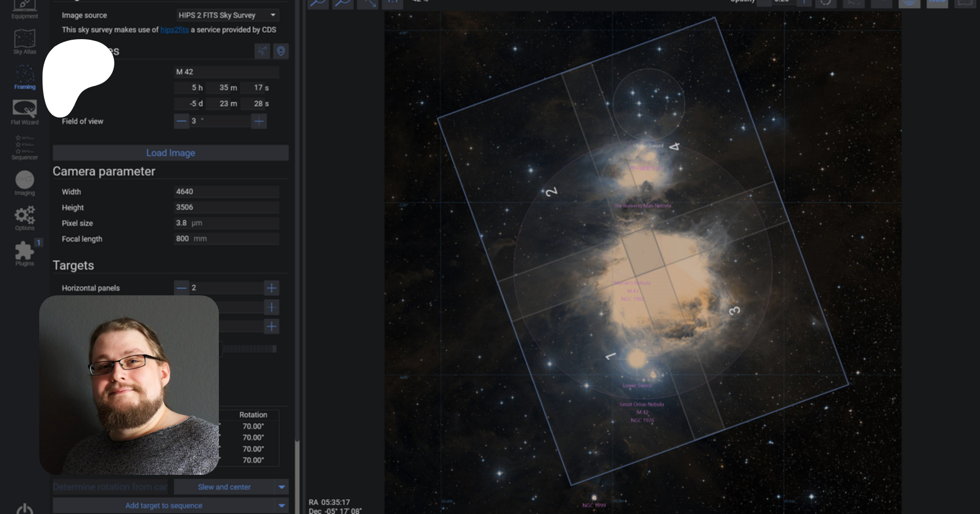Select the Framing tab in sidebar
980x514 pixels.
pos(24,77)
